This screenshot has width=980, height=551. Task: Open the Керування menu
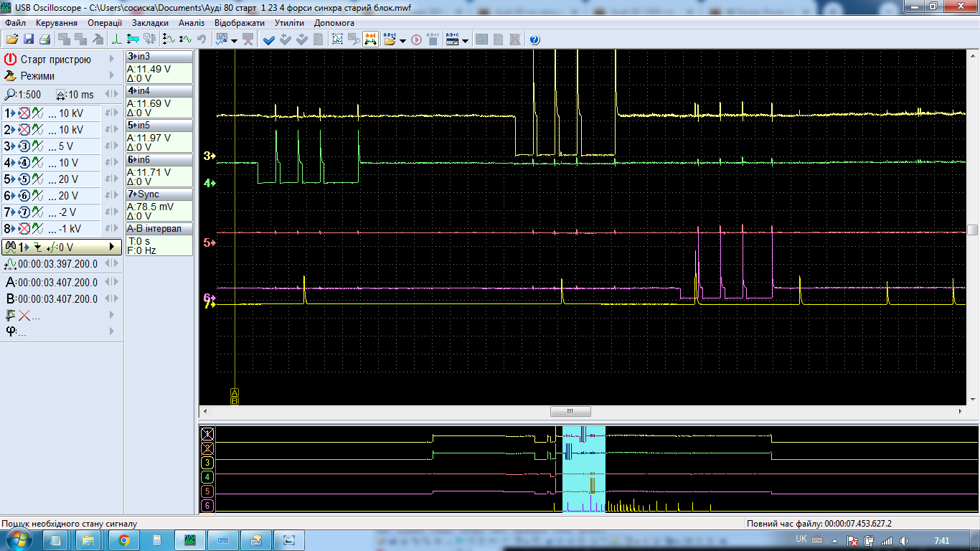pyautogui.click(x=57, y=23)
